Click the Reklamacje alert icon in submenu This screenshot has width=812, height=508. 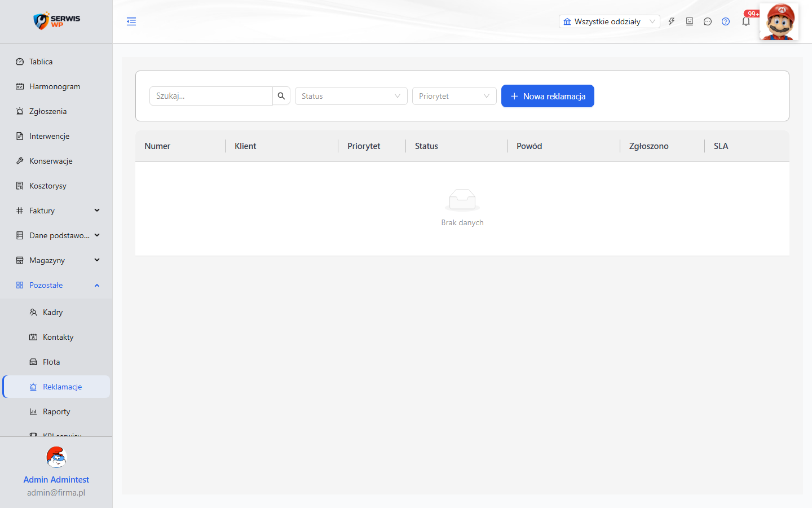[x=33, y=387]
